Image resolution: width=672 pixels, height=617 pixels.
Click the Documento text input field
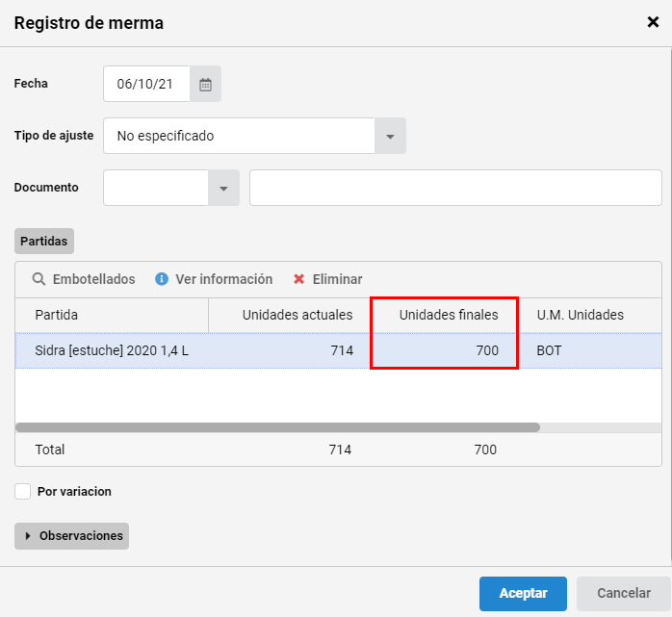coord(455,188)
